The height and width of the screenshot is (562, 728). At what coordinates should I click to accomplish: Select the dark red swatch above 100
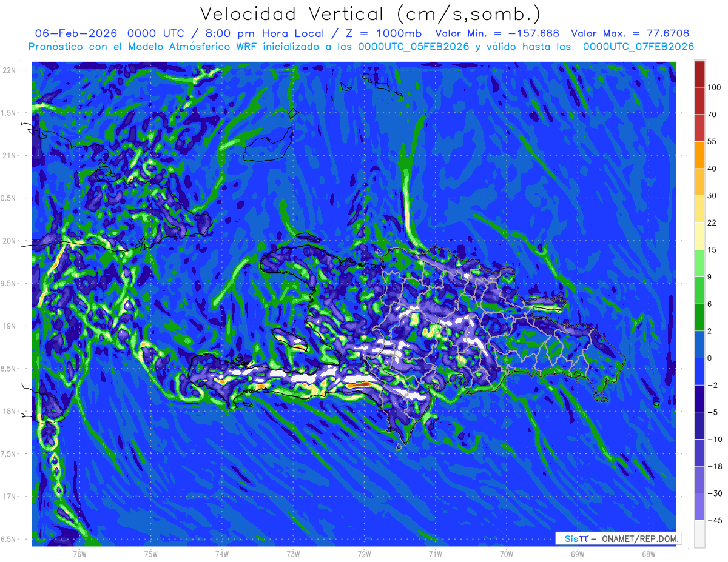(x=700, y=74)
